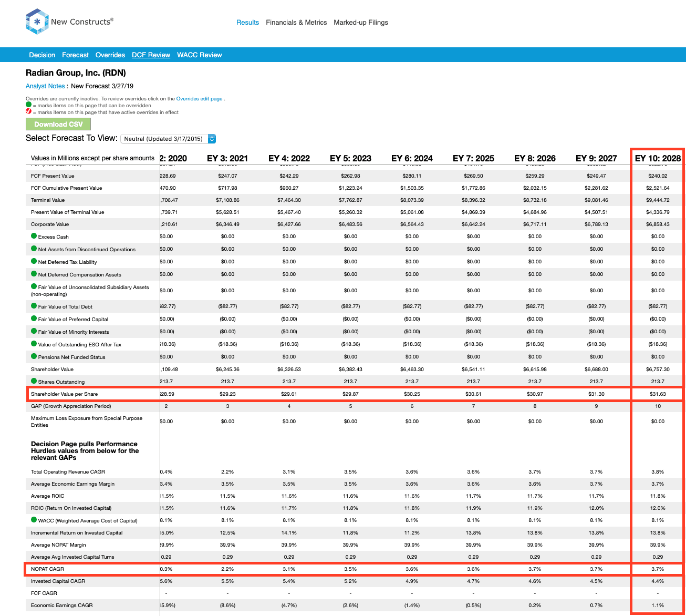Screen dimensions: 686x616
Task: Click the EY 9: 2027 column header
Action: (596, 158)
